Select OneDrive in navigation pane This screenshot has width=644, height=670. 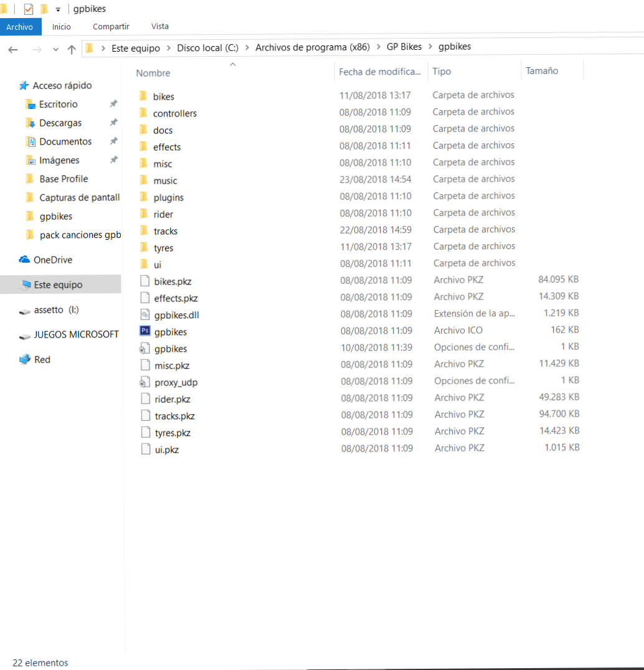(52, 260)
